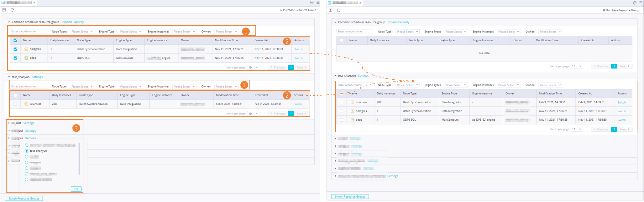Click Switch link for lixiantest in the right window
The height and width of the screenshot is (202, 644).
[621, 103]
